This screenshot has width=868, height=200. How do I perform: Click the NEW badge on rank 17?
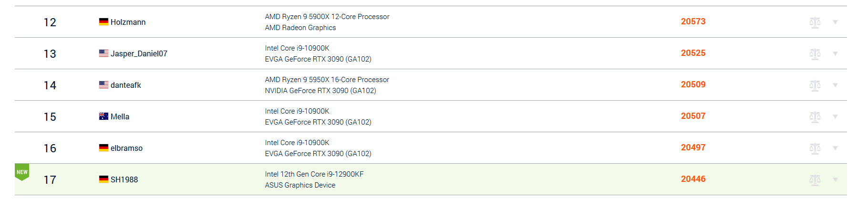tap(22, 172)
